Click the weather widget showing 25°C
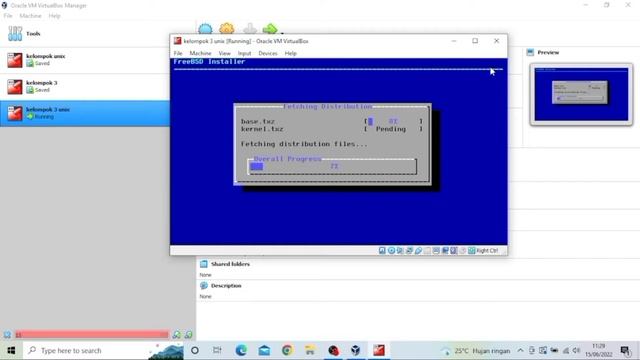Viewport: 640px width, 360px height. [x=476, y=351]
